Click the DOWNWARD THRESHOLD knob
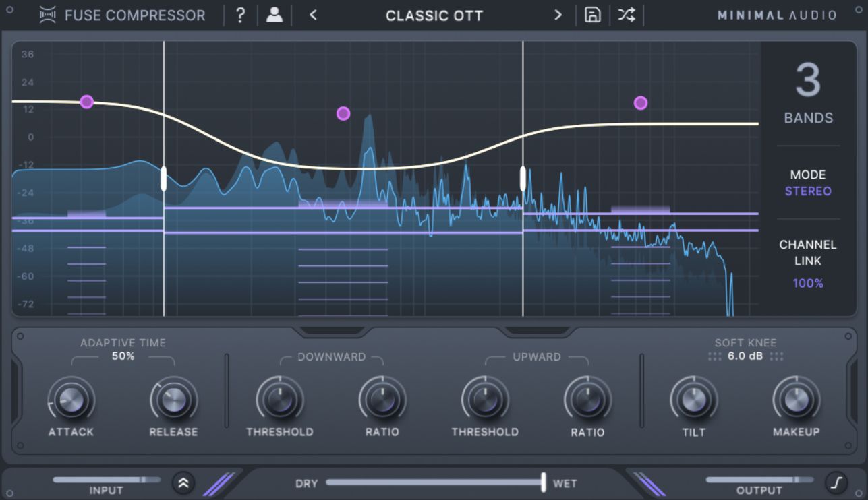 (279, 400)
